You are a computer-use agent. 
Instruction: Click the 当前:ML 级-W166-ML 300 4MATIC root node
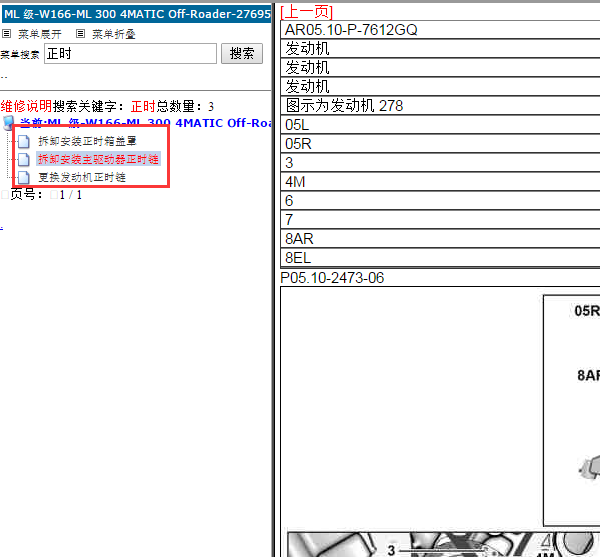(x=145, y=123)
